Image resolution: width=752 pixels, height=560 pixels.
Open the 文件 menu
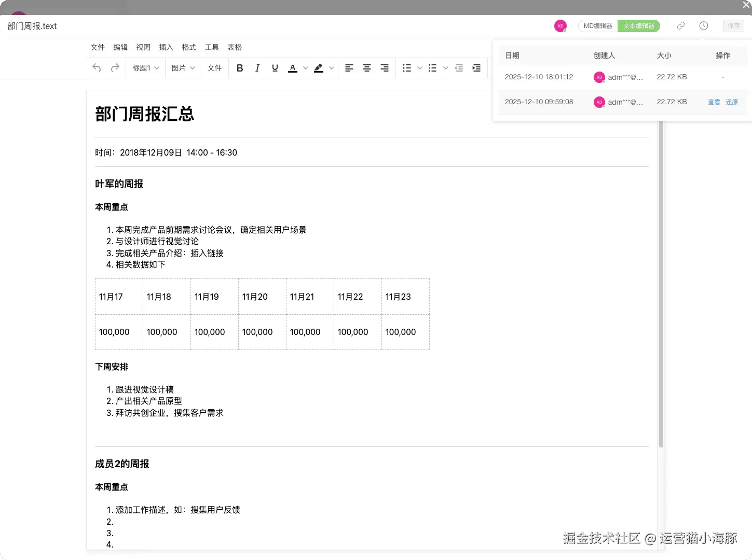click(x=98, y=47)
